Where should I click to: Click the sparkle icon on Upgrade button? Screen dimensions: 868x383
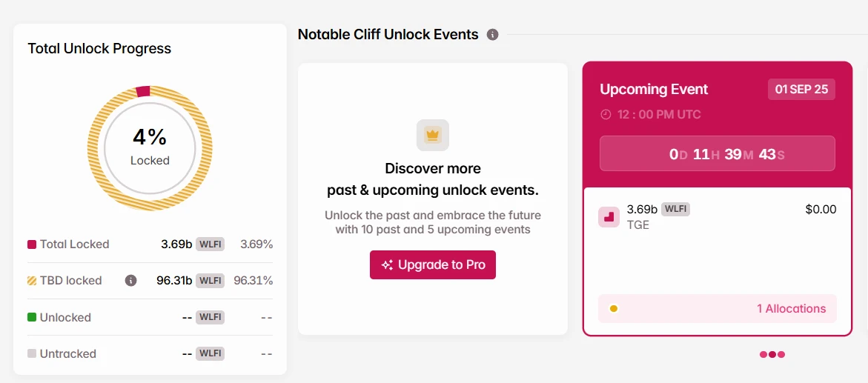tap(387, 265)
